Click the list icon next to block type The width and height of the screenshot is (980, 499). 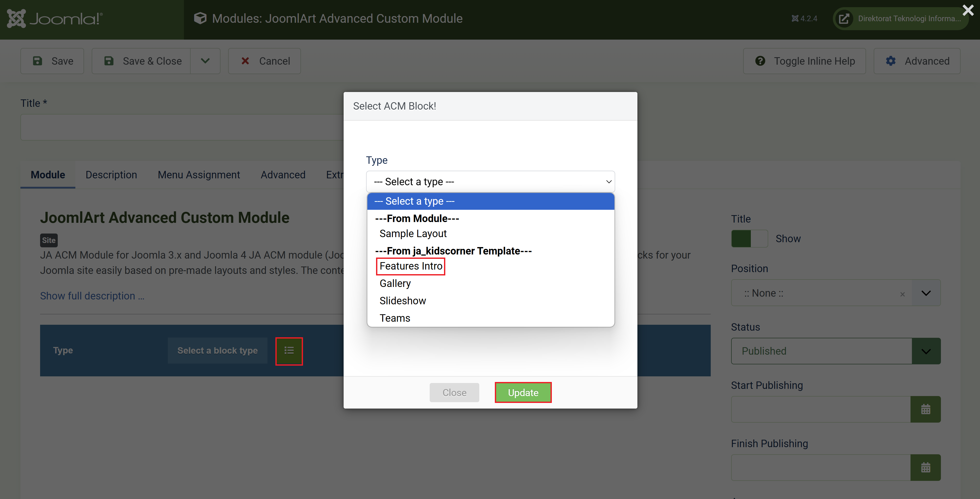[289, 351]
